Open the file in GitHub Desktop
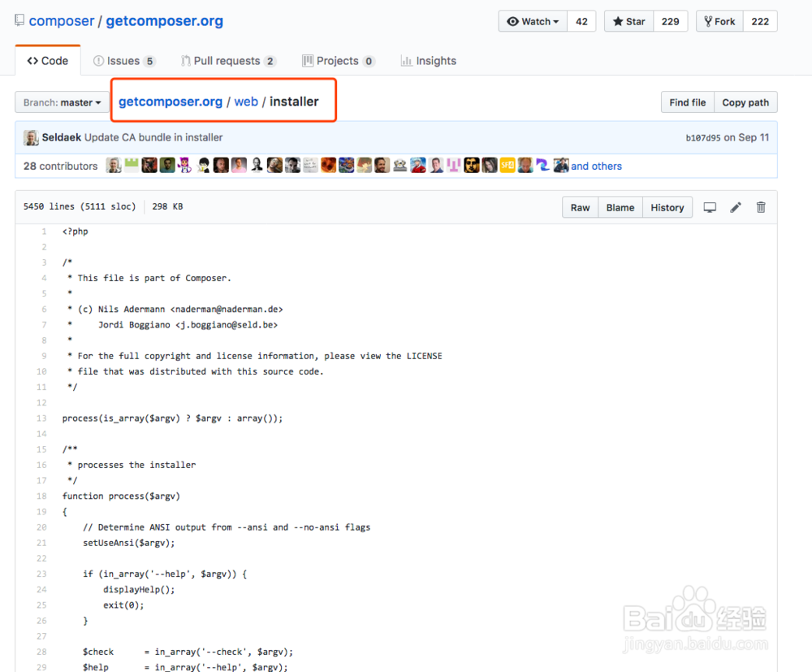Viewport: 812px width, 672px height. [709, 207]
